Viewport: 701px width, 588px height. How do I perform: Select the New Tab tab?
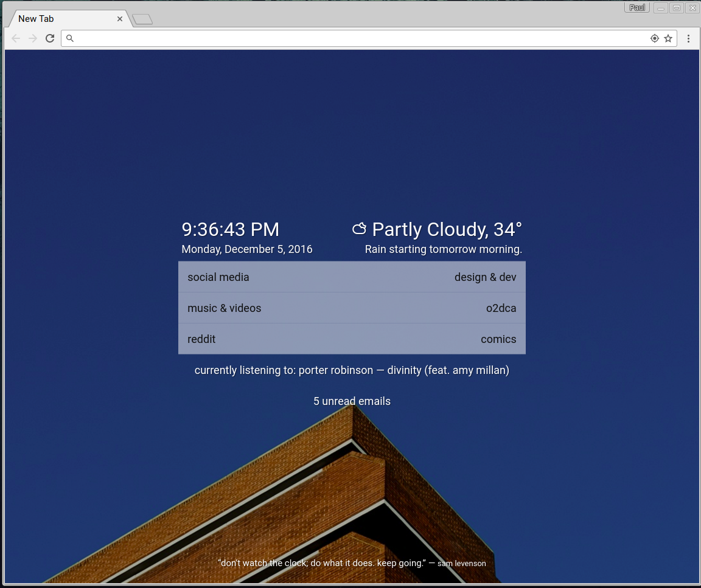click(x=61, y=19)
